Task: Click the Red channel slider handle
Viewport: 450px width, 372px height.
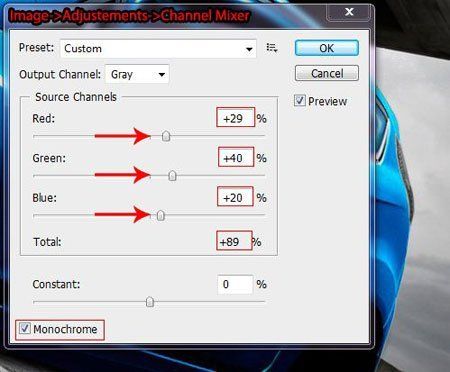Action: click(x=166, y=136)
